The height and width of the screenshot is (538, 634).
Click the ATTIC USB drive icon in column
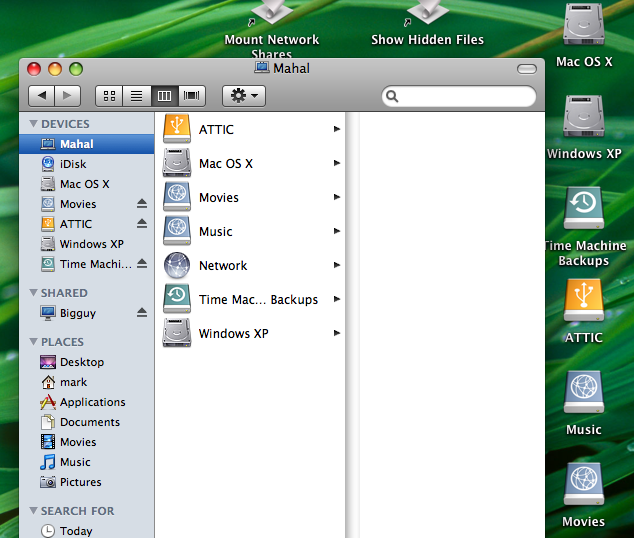click(x=177, y=129)
